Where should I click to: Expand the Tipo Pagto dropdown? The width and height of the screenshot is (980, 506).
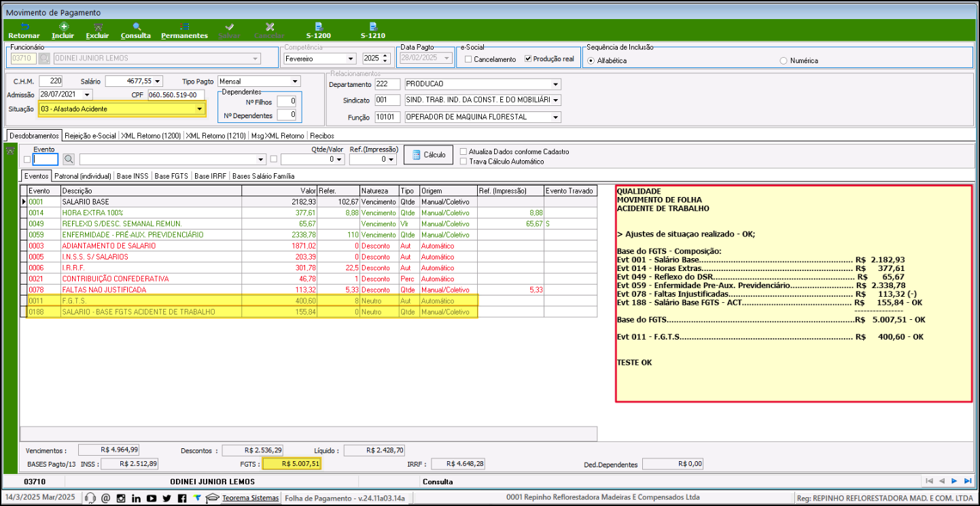coord(294,82)
